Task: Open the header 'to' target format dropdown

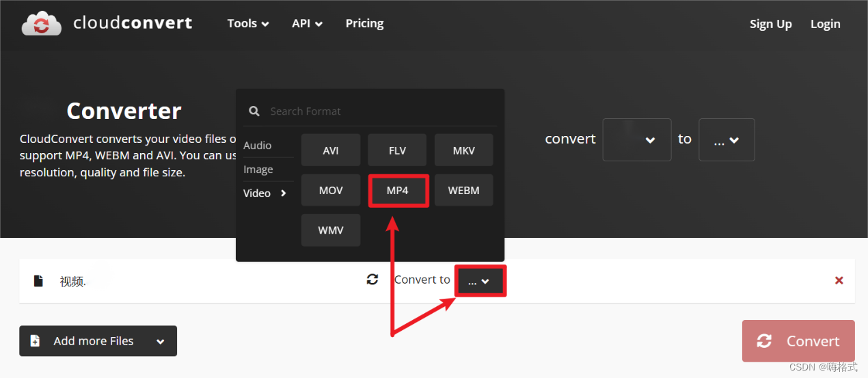Action: 727,139
